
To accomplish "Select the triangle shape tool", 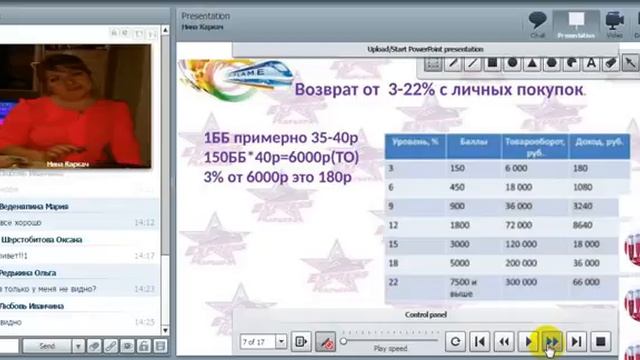I will coord(532,63).
